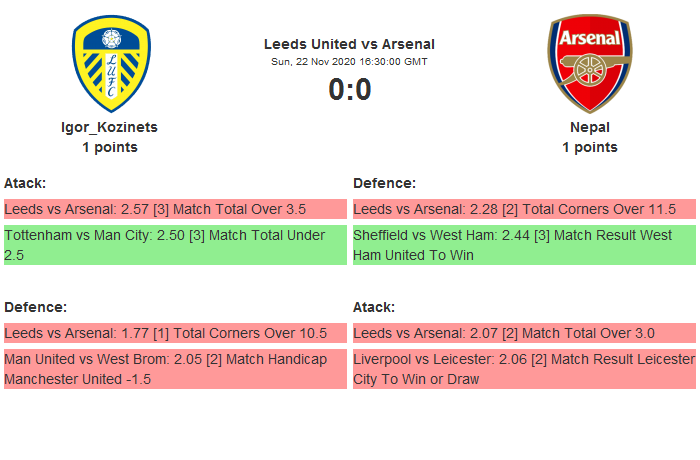Image resolution: width=700 pixels, height=460 pixels.
Task: Click the Leeds United club crest
Action: pyautogui.click(x=110, y=65)
